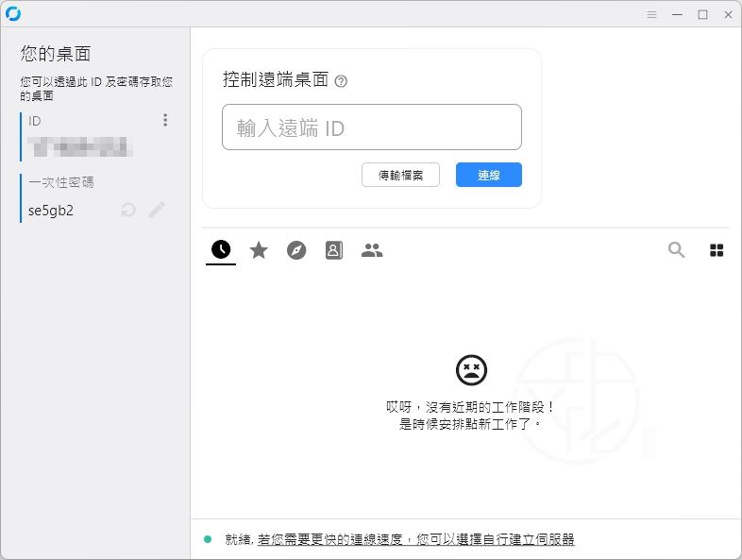Open the self-hosted server link in status bar
This screenshot has width=742, height=560.
[x=415, y=539]
